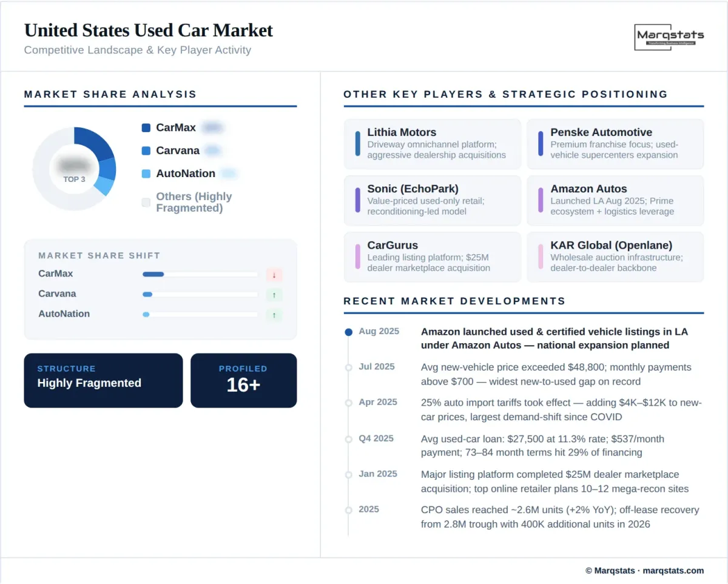The height and width of the screenshot is (584, 728).
Task: Click the Structure Highly Fragmented tile
Action: (x=103, y=380)
